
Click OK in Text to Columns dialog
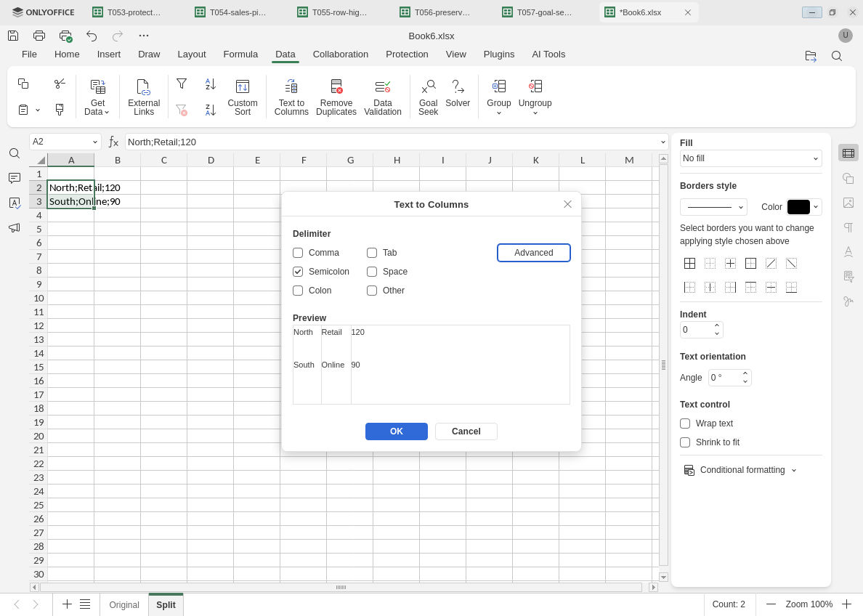[397, 431]
